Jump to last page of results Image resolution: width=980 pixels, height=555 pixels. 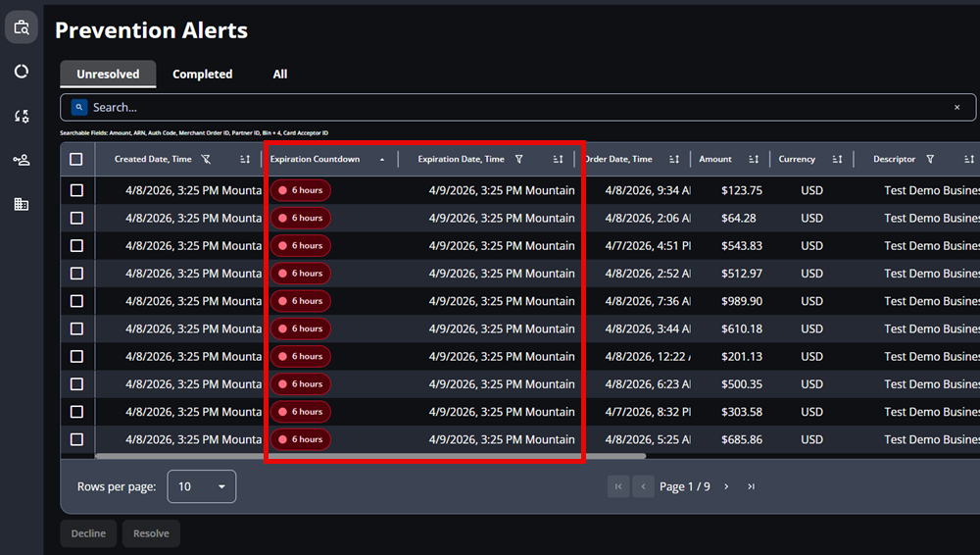752,486
